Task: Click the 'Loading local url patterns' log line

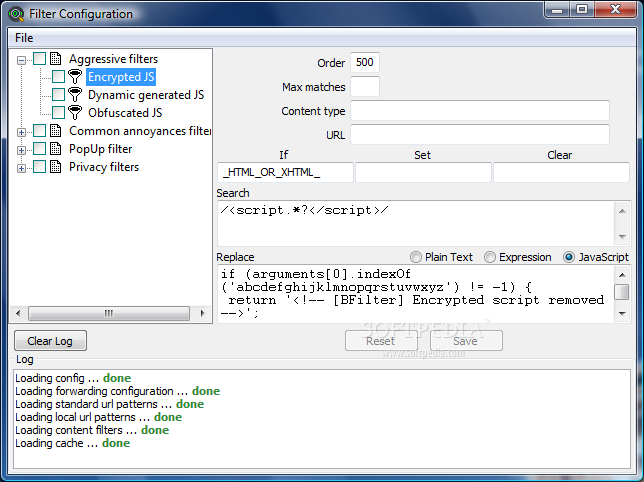Action: (99, 417)
